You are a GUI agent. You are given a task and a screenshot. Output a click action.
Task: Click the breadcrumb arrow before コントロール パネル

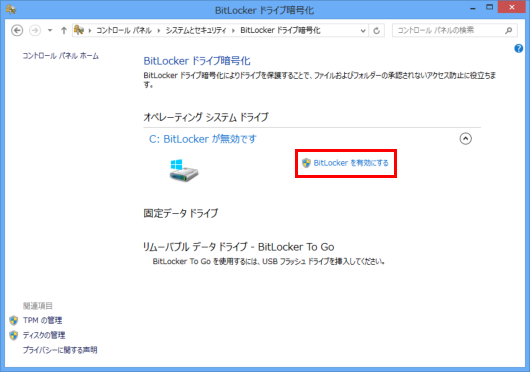pos(90,31)
